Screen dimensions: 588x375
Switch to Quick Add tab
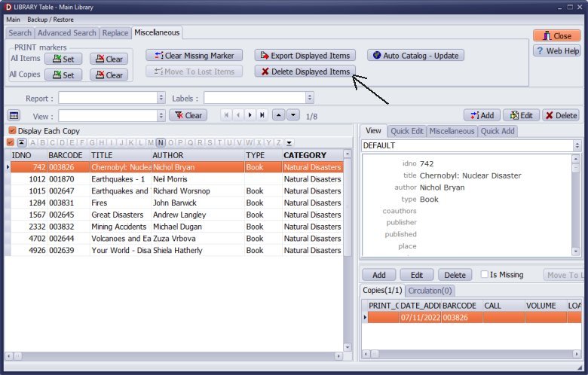click(x=498, y=131)
